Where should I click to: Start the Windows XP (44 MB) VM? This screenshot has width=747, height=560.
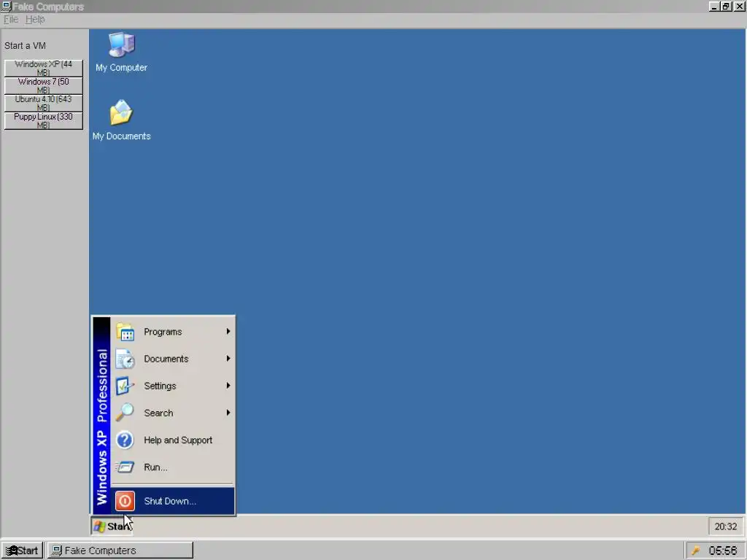coord(43,68)
